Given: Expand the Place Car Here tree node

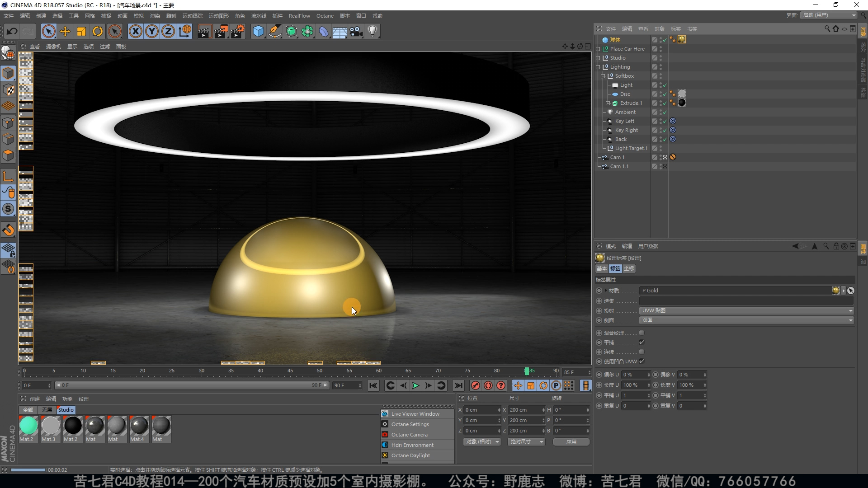Looking at the screenshot, I should (598, 49).
